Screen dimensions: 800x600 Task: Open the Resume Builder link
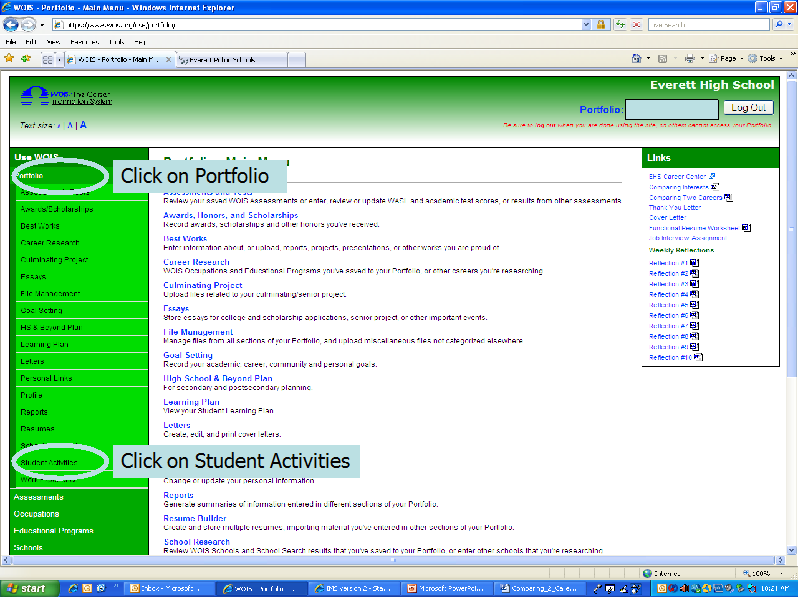click(194, 518)
